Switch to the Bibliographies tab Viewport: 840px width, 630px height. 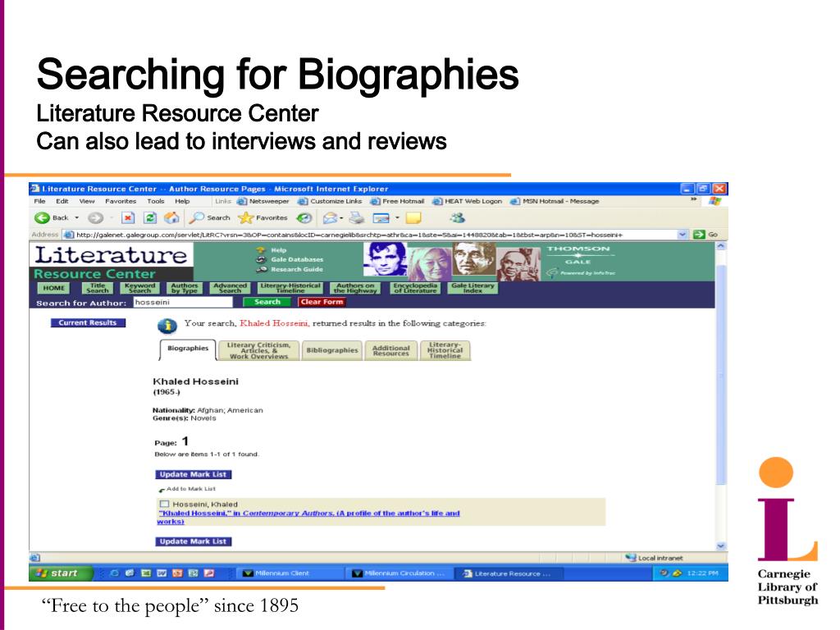click(331, 350)
